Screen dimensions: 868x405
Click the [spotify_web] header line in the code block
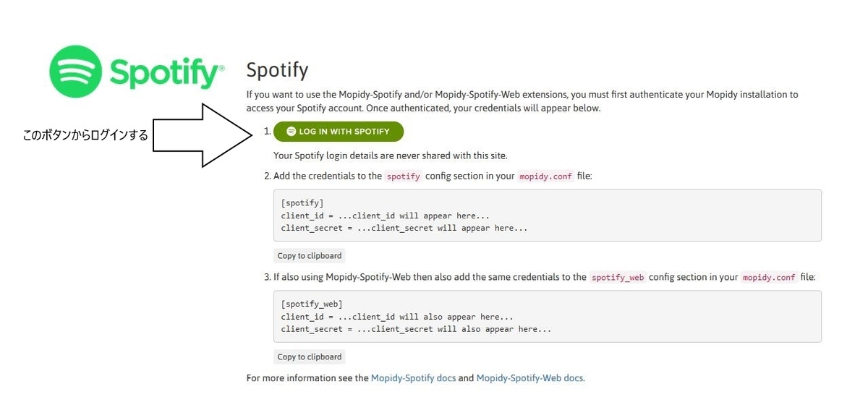pos(312,304)
